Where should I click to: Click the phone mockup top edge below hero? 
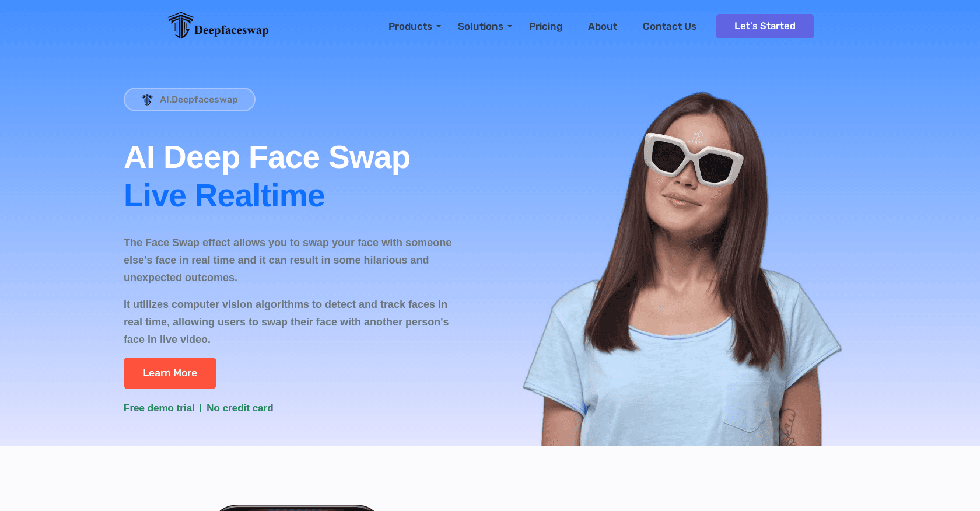coord(296,508)
